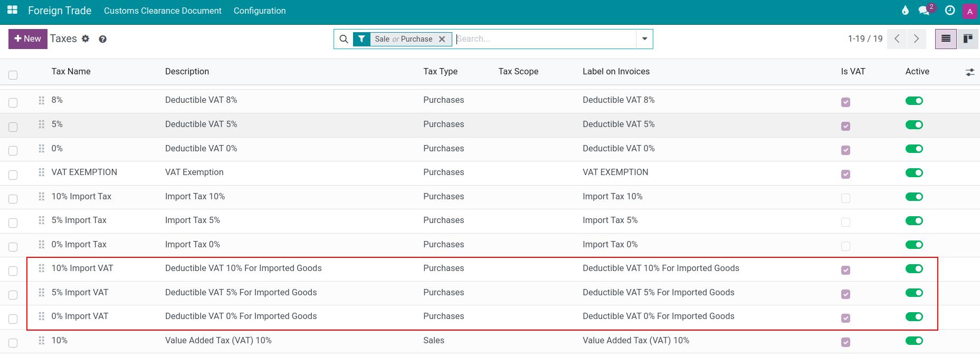The width and height of the screenshot is (980, 357).
Task: Click 'Deductible VAT 8%' description cell
Action: (201, 100)
